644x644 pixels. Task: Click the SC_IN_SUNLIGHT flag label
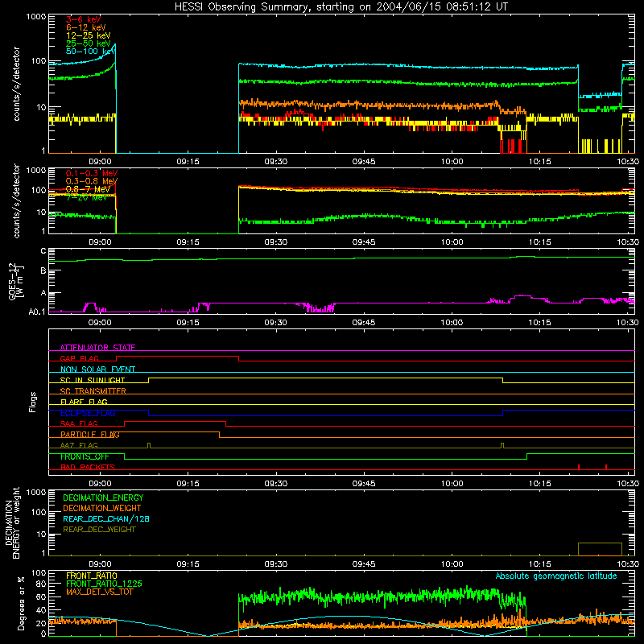click(x=93, y=380)
